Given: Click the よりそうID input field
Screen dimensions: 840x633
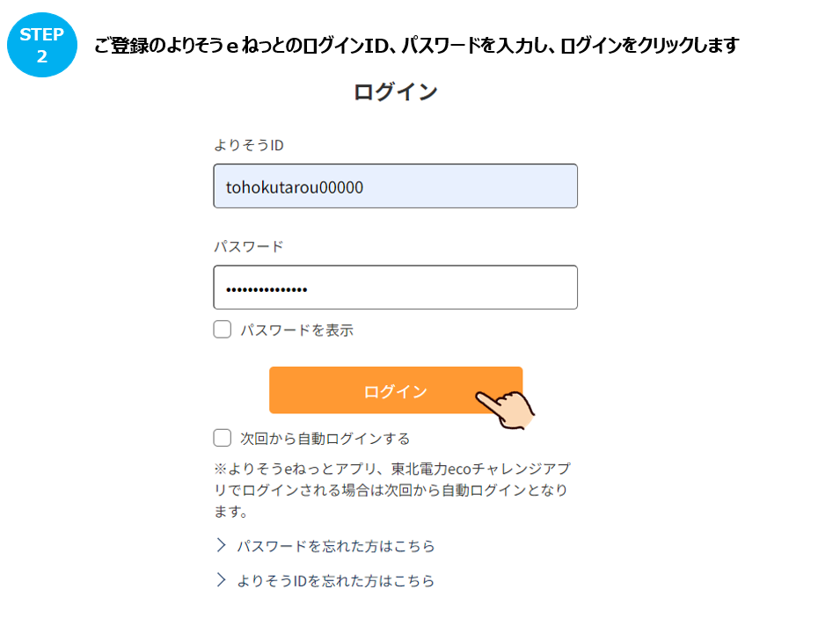Looking at the screenshot, I should pos(395,186).
